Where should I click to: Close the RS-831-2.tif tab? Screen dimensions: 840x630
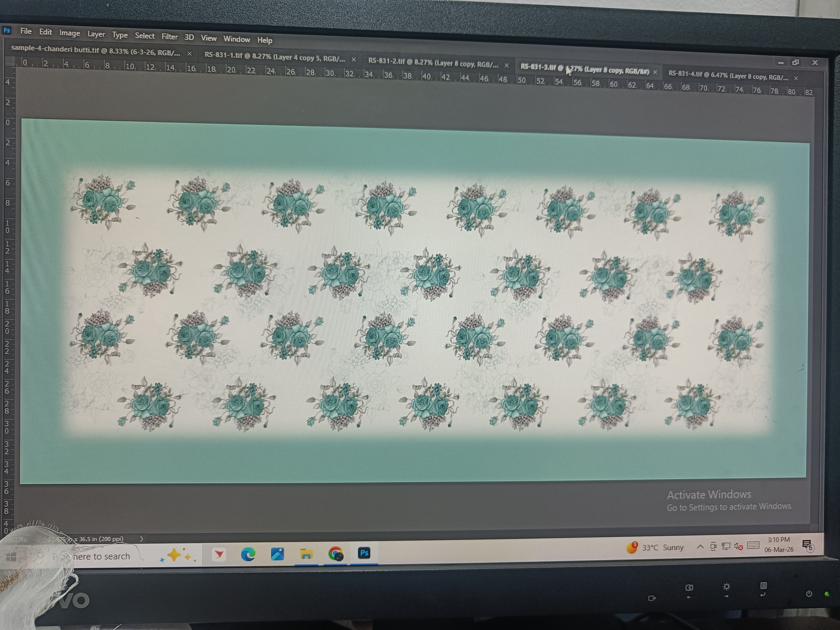pyautogui.click(x=506, y=66)
